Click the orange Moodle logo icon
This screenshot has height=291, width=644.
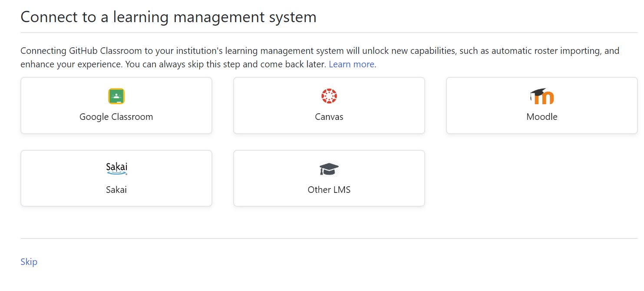click(x=542, y=96)
